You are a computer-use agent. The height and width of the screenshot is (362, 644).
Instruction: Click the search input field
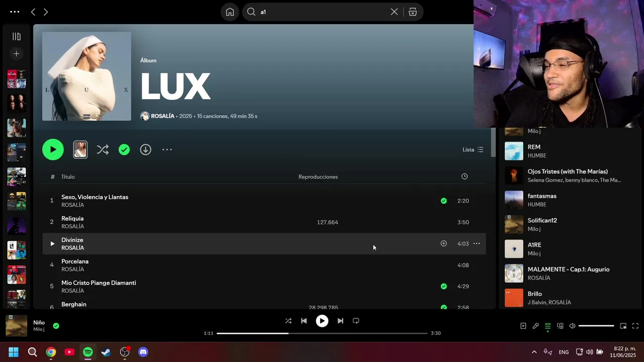click(x=322, y=12)
